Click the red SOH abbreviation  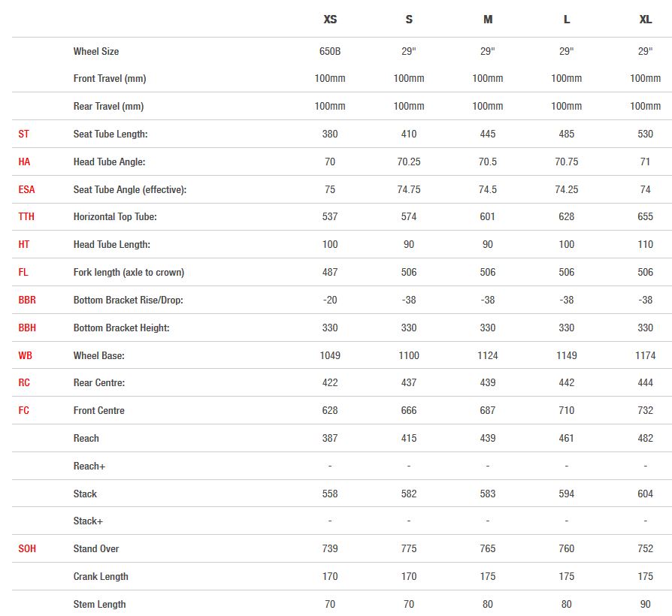(x=27, y=548)
